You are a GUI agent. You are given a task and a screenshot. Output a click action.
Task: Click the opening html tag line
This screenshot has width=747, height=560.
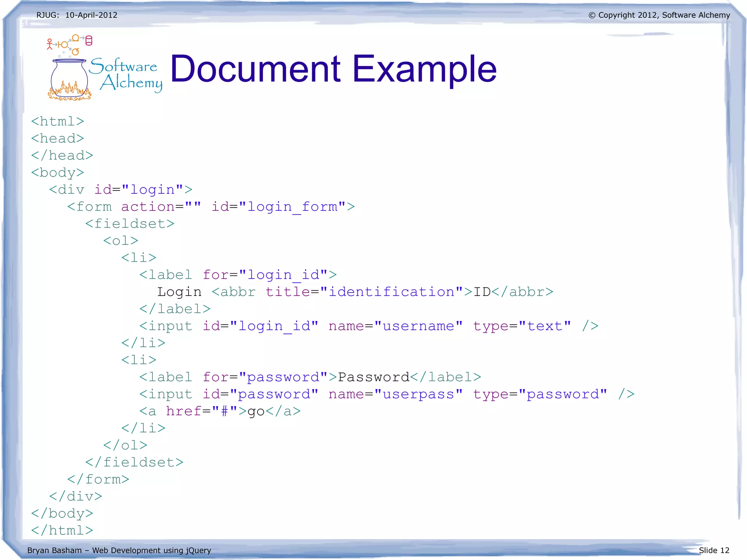tap(58, 121)
